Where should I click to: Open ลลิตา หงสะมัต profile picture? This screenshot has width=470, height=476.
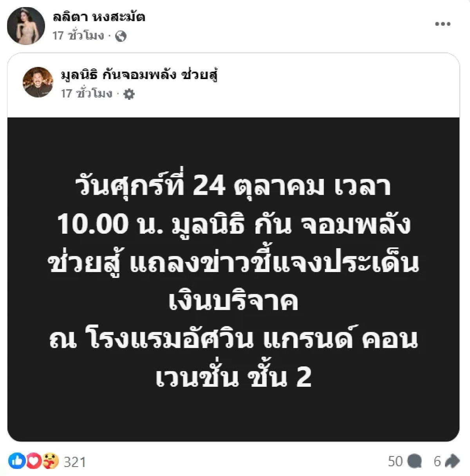click(26, 26)
